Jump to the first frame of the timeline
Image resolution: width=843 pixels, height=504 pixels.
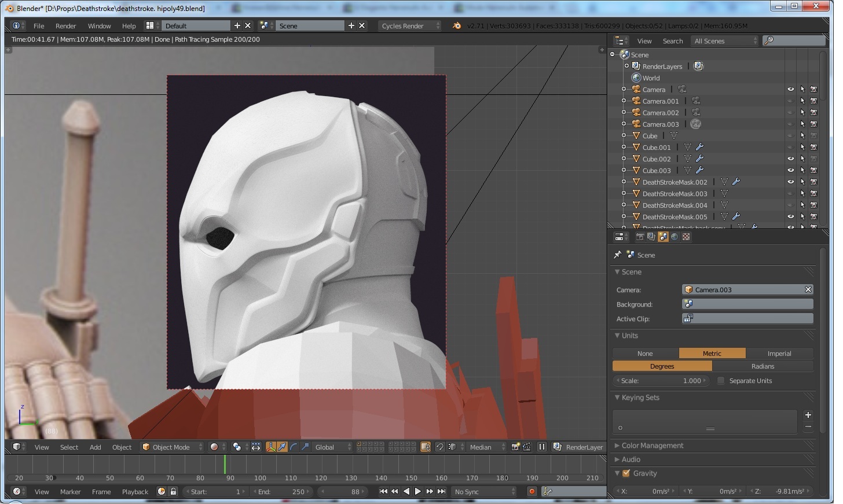pyautogui.click(x=383, y=491)
